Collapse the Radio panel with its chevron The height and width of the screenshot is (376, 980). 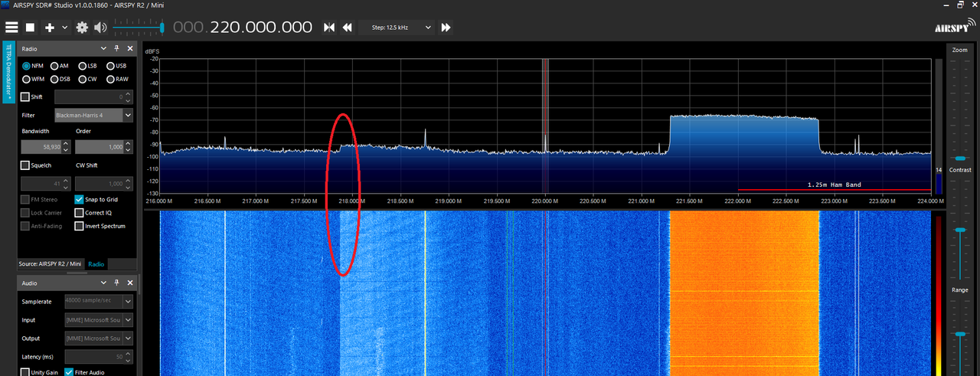tap(105, 48)
